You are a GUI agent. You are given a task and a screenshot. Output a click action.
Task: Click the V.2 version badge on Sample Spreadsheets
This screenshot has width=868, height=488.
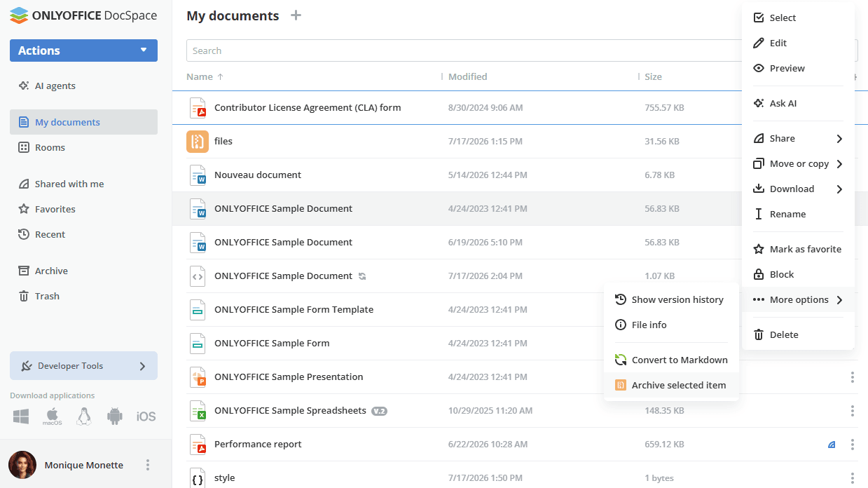point(379,411)
